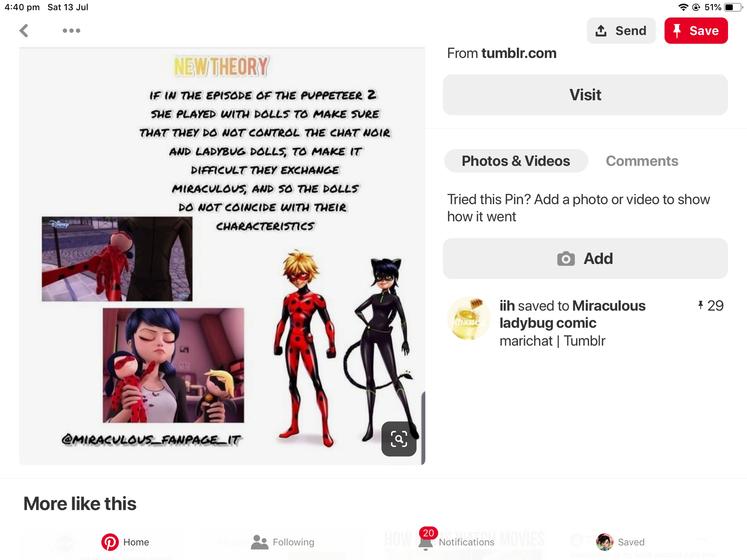This screenshot has width=747, height=560.
Task: Add a photo with camera button
Action: click(x=585, y=258)
